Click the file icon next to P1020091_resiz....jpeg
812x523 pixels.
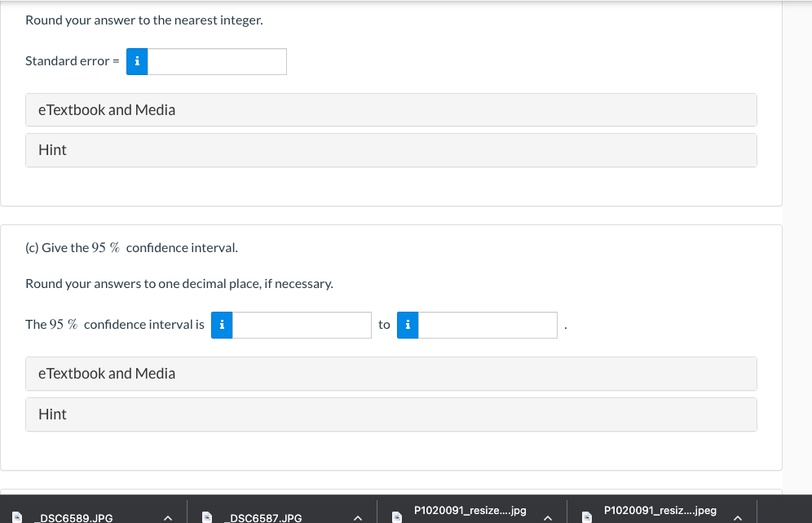(x=586, y=516)
